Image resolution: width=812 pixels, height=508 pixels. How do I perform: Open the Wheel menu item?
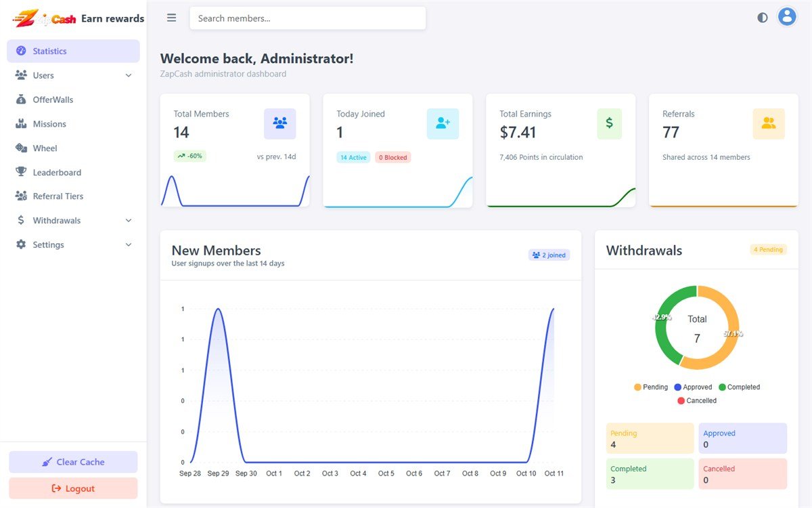(x=73, y=148)
